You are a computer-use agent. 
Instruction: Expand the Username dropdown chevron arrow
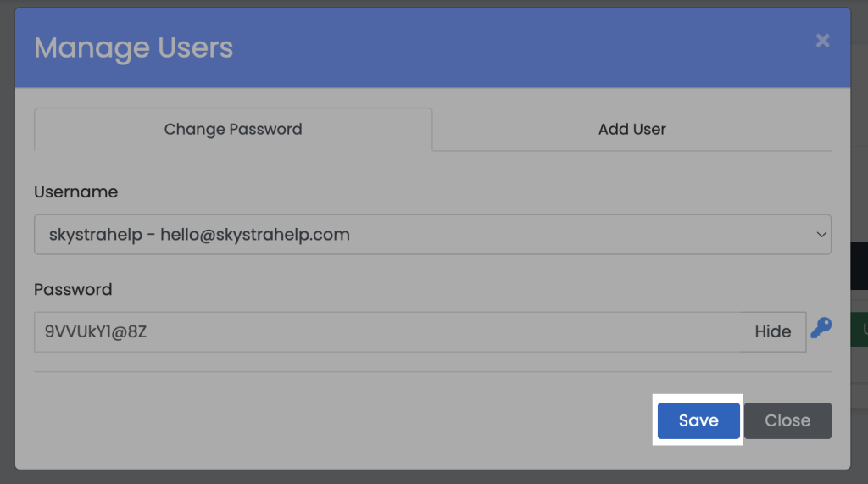click(x=821, y=235)
